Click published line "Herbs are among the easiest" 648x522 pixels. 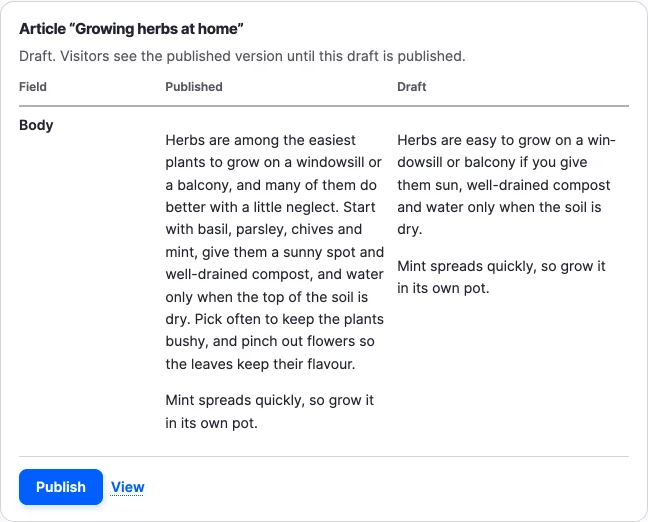point(260,140)
